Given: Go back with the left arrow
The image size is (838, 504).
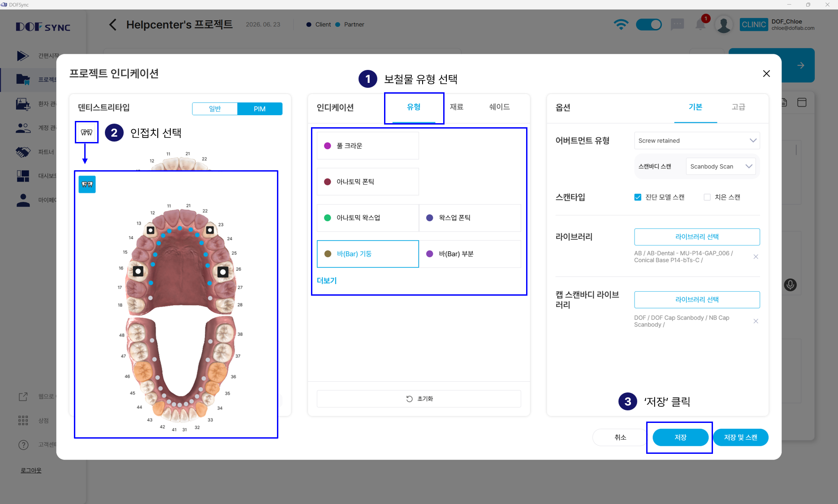Looking at the screenshot, I should 112,25.
